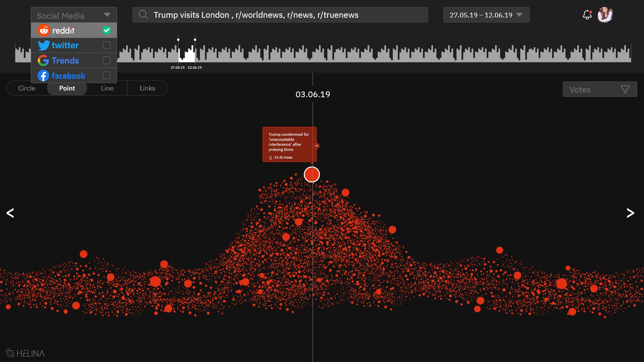The image size is (644, 362).
Task: Collapse the Social Media dropdown
Action: 107,15
